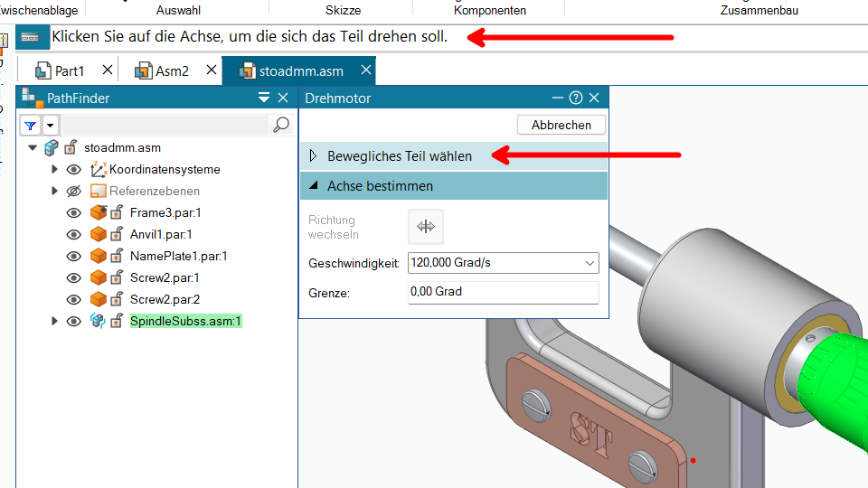This screenshot has width=868, height=488.
Task: Click the Koordinatensysteme axis icon
Action: pos(99,169)
